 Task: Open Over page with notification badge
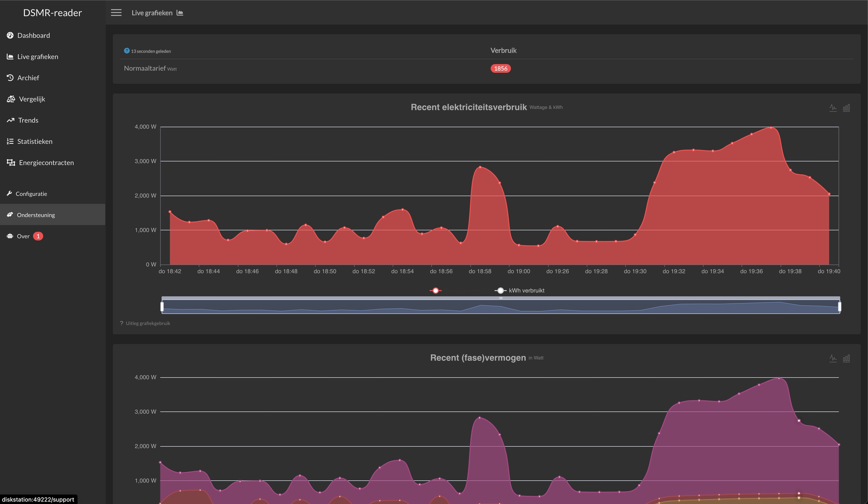tap(23, 236)
